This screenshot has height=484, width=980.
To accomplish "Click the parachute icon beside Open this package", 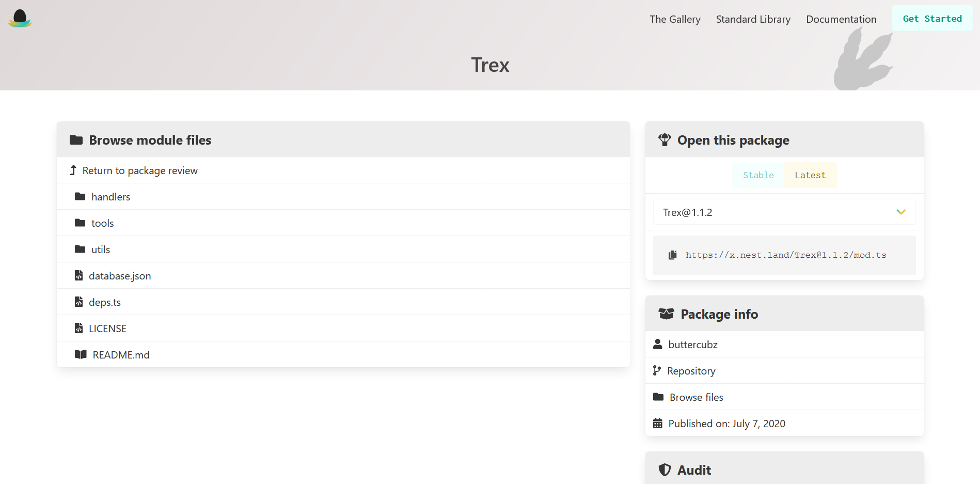I will pos(665,139).
